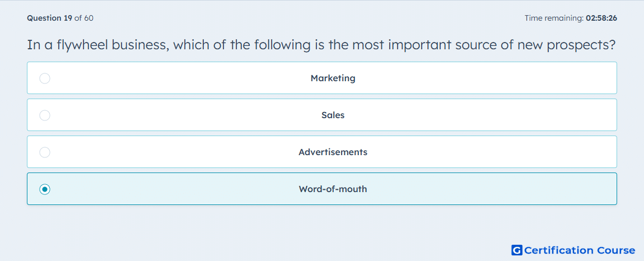Choose the Advertisements radio button
This screenshot has width=644, height=261.
45,152
